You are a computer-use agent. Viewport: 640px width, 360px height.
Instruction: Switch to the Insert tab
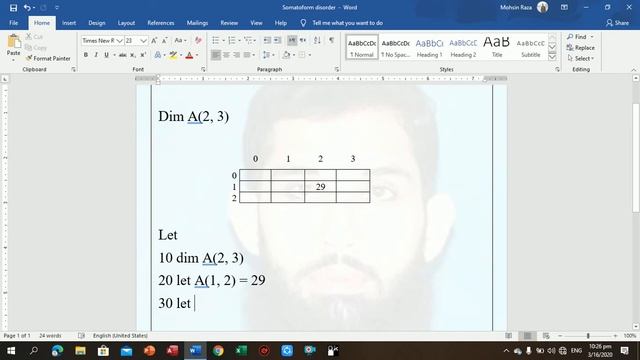(x=69, y=23)
